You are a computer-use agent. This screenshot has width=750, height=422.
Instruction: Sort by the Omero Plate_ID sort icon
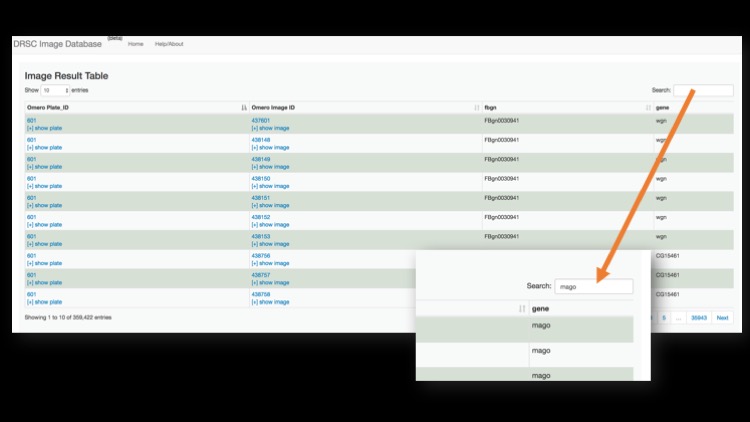pos(244,108)
